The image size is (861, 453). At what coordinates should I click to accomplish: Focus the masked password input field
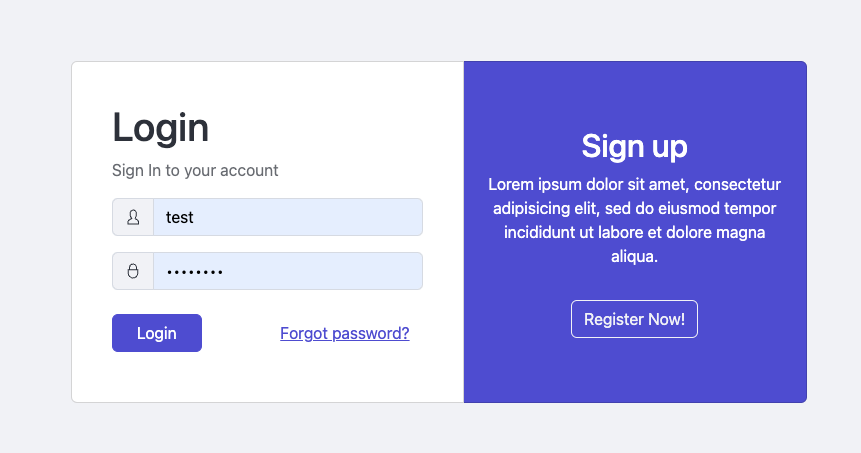tap(288, 271)
